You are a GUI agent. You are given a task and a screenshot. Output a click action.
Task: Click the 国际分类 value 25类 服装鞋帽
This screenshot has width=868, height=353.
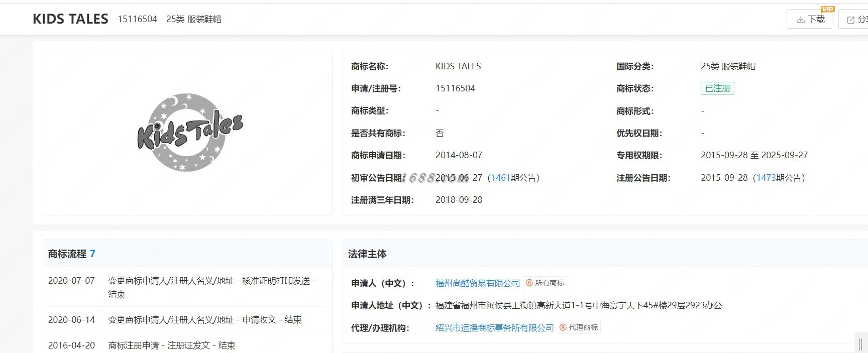point(728,66)
